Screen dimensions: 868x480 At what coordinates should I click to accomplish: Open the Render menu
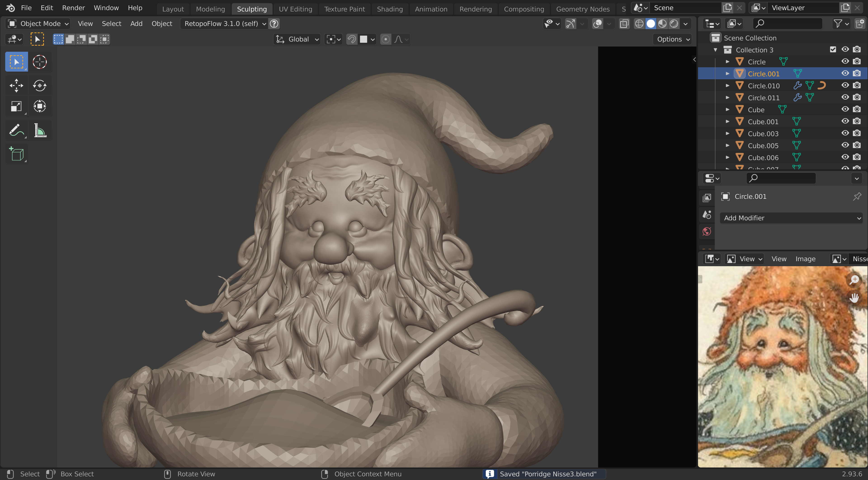click(73, 8)
